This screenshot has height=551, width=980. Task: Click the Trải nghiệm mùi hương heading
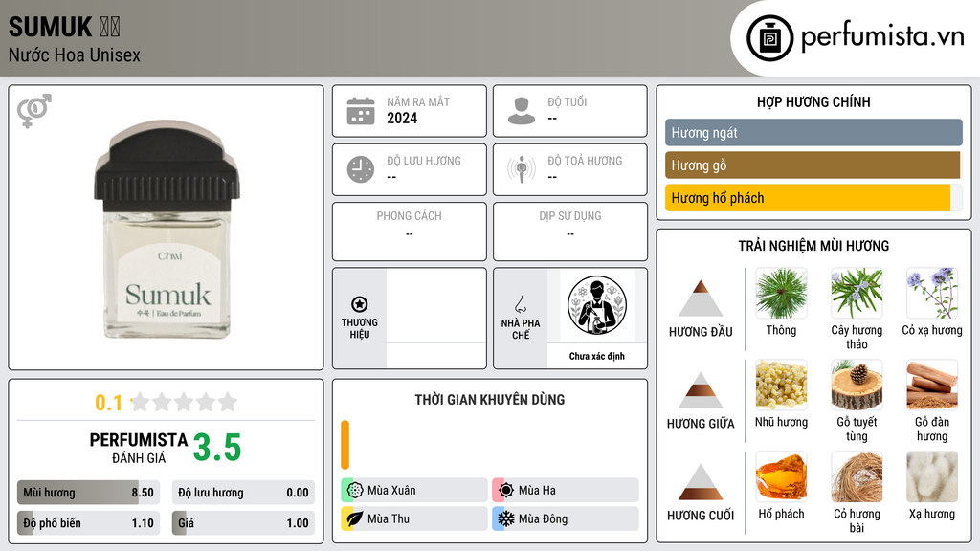(x=813, y=246)
